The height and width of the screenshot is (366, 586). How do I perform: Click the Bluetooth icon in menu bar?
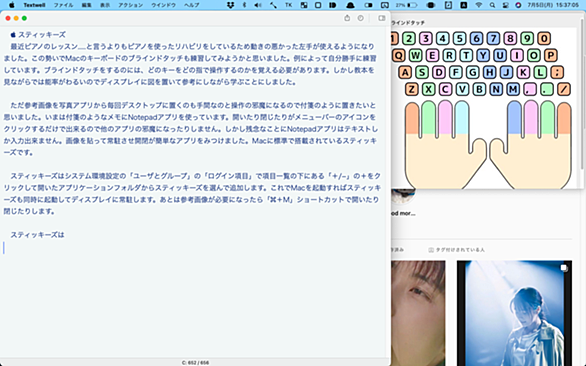coord(244,5)
